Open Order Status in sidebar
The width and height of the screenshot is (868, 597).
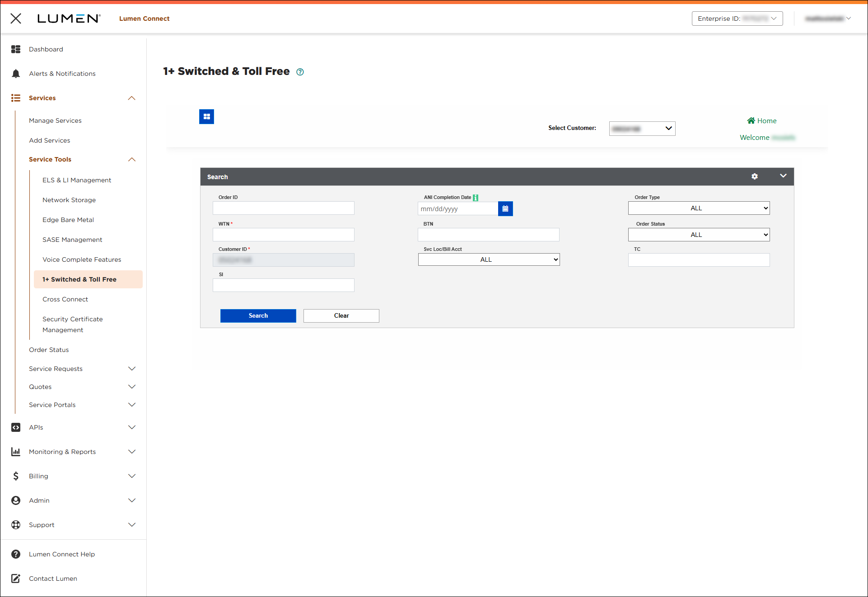(49, 350)
